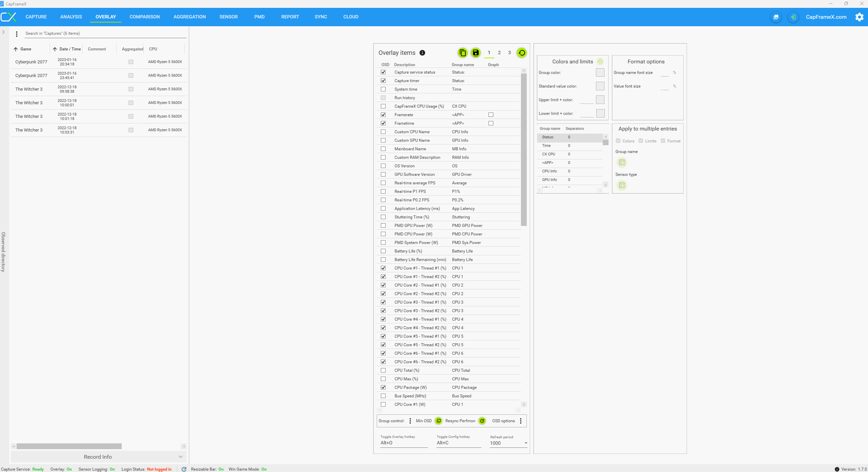Open the OSD options three-dot menu
This screenshot has height=472, width=868.
(521, 421)
